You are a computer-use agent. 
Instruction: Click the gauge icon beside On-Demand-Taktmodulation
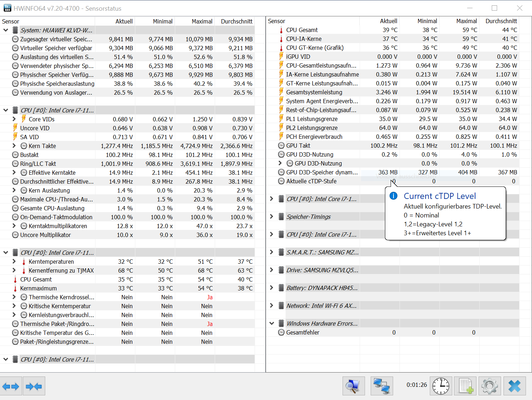(15, 217)
